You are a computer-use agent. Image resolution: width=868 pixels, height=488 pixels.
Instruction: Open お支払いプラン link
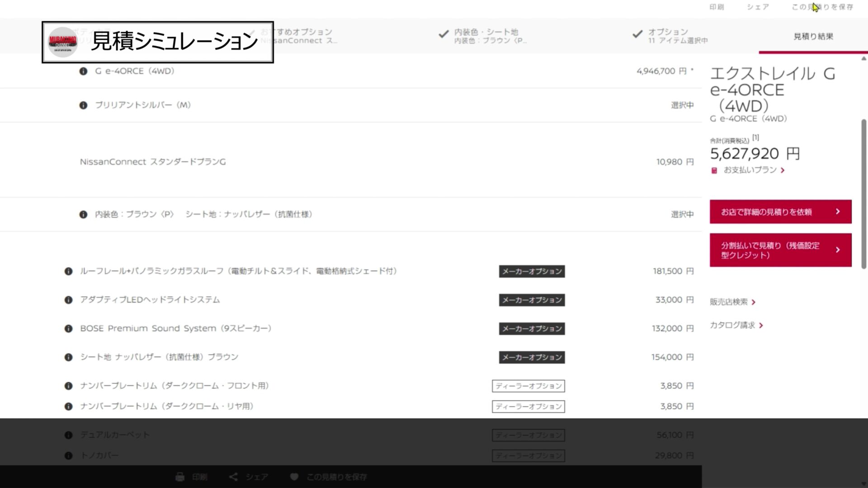(754, 170)
